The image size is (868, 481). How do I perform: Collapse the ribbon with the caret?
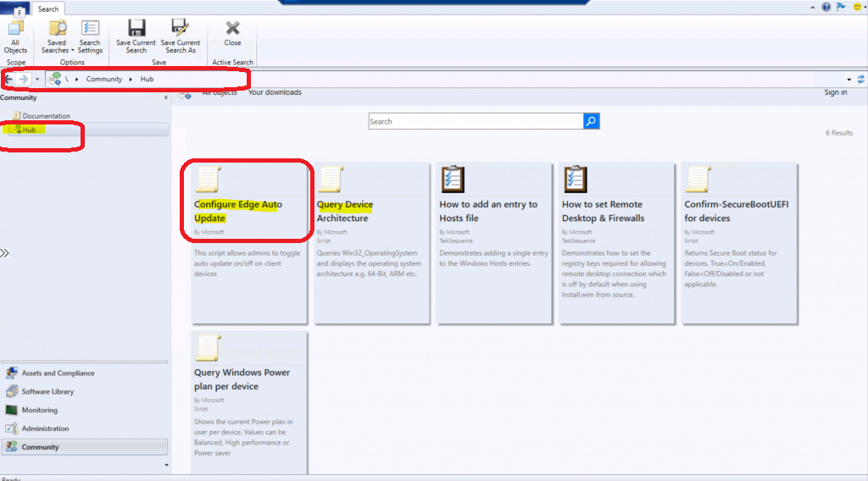pyautogui.click(x=812, y=8)
